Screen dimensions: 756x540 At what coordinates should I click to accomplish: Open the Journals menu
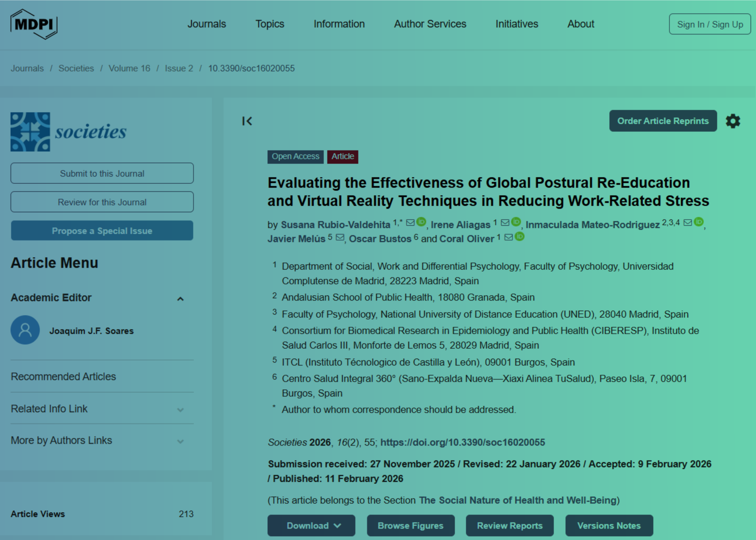coord(206,24)
